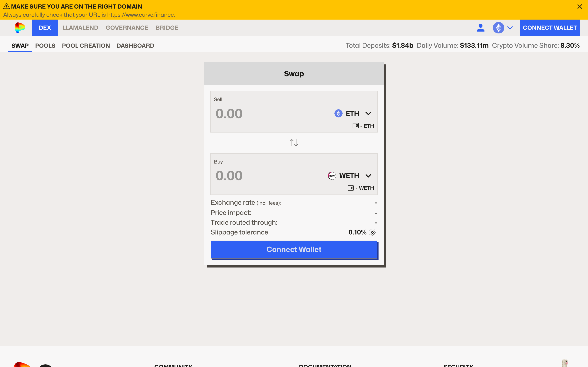588x367 pixels.
Task: Go to the Dashboard tab
Action: pos(135,46)
